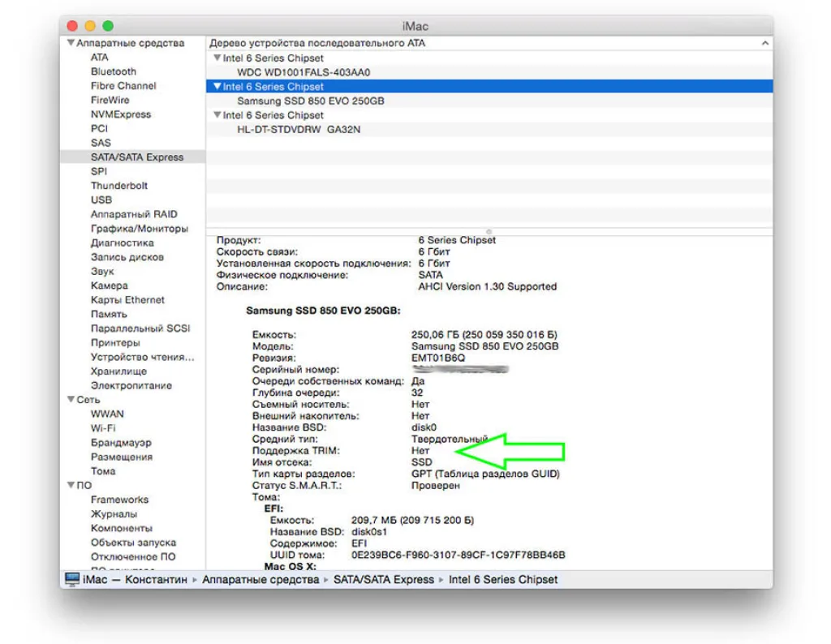Select SPI in the sidebar
This screenshot has height=644, width=831.
coord(98,172)
